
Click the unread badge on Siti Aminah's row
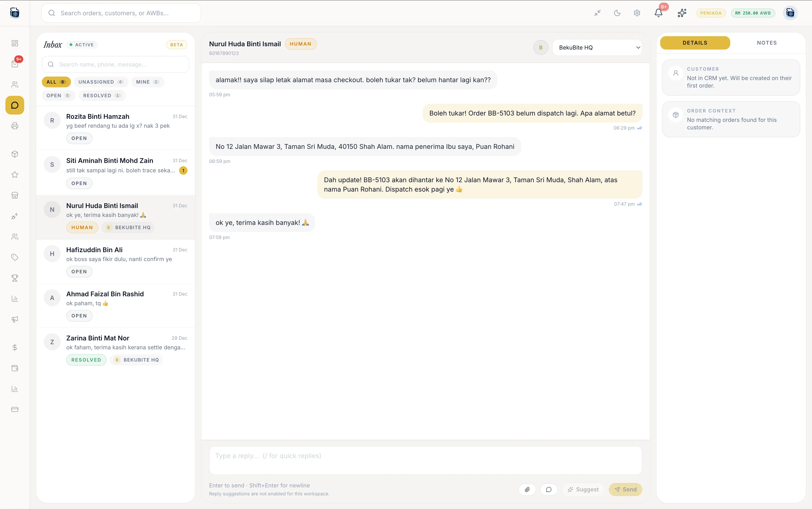(183, 170)
